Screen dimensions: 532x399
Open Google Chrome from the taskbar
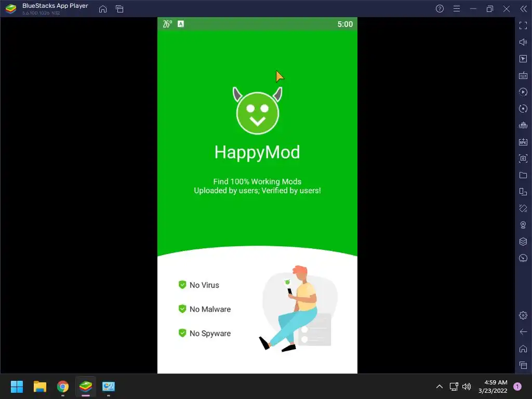click(x=63, y=387)
